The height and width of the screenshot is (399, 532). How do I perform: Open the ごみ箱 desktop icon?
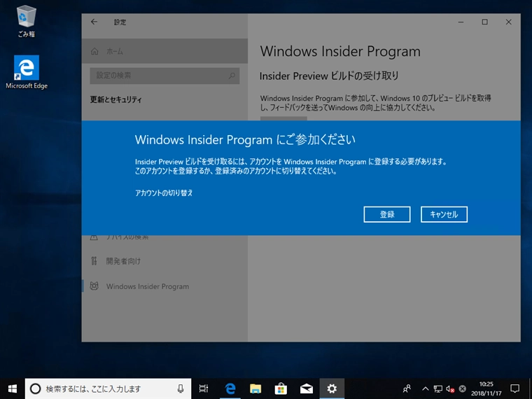(x=26, y=22)
